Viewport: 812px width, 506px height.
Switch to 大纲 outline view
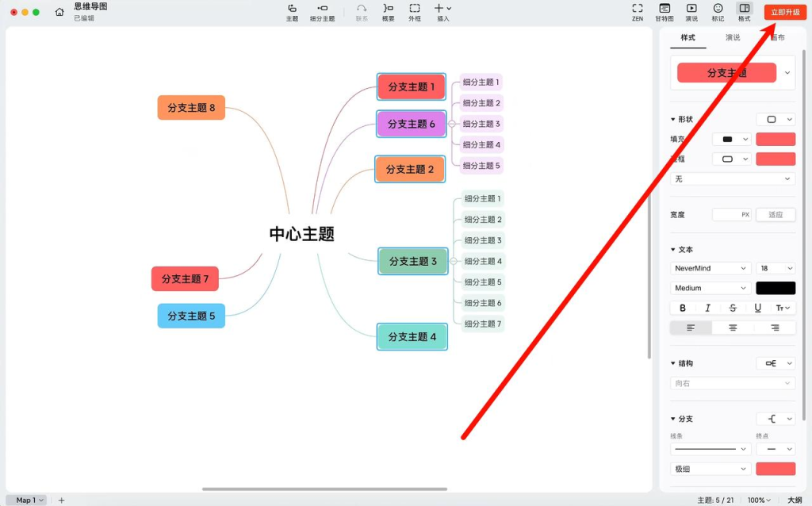click(x=795, y=500)
